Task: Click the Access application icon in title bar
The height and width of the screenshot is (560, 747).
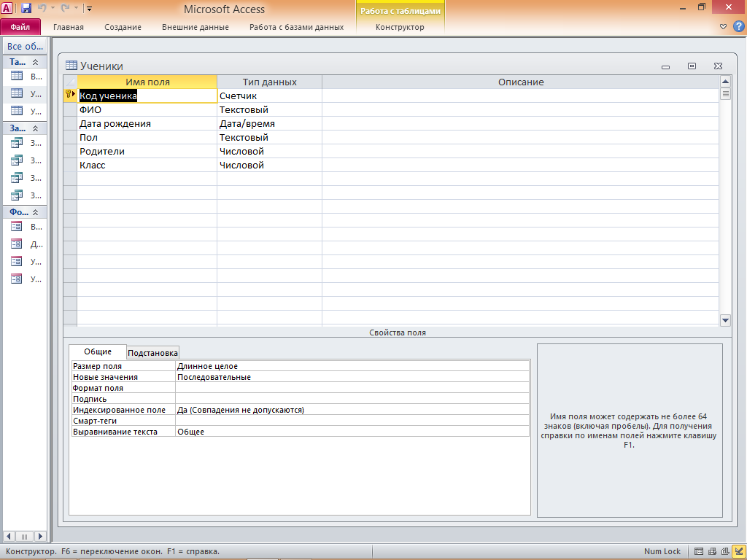Action: 7,7
